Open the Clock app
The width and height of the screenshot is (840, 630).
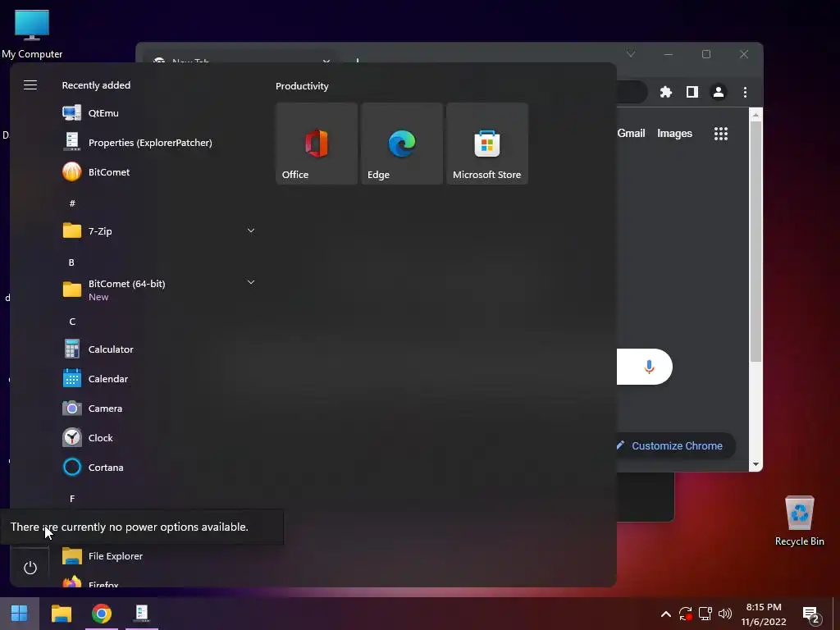point(158,438)
